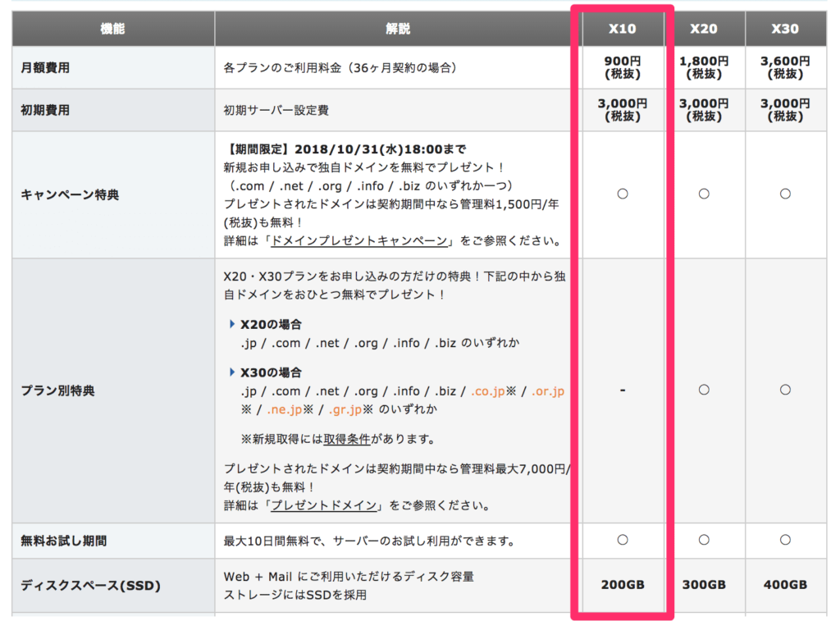
Task: Select the キャンペーン特典 row label
Action: pos(70,195)
